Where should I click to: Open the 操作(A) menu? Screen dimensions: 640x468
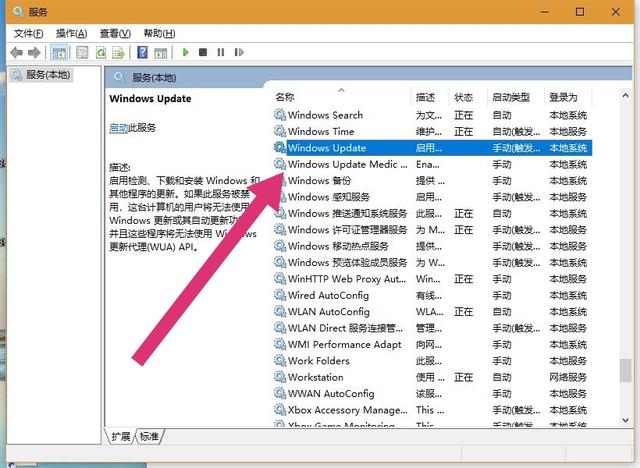tap(71, 33)
